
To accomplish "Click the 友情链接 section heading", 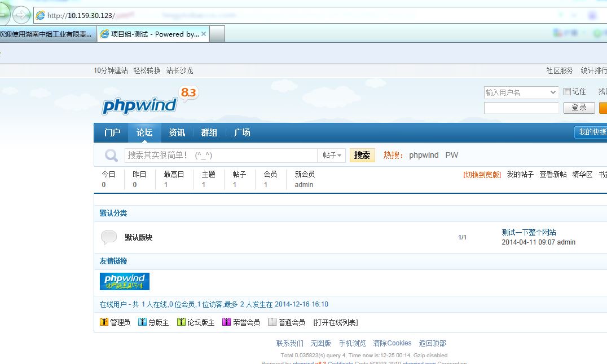I will pyautogui.click(x=113, y=261).
